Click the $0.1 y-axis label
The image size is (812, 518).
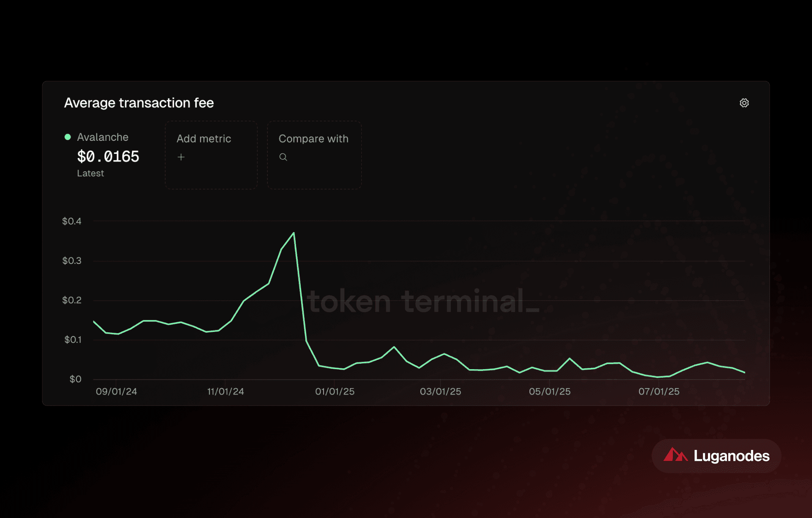coord(73,340)
